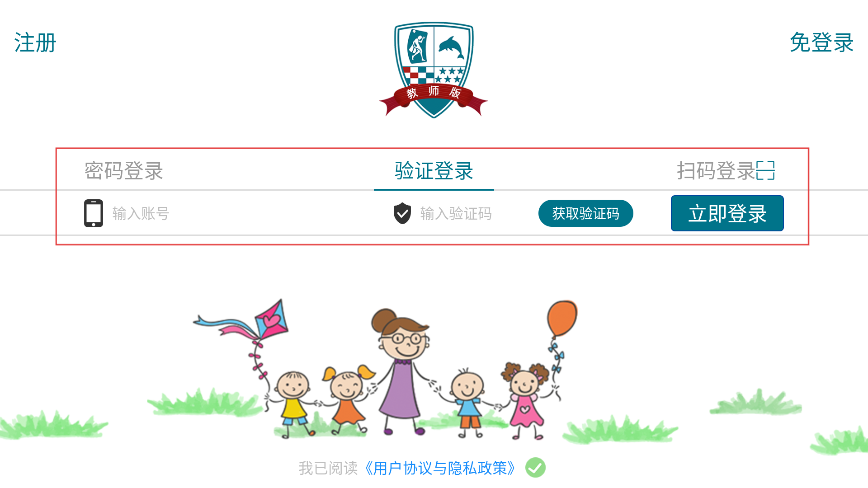Screen dimensions: 868x488
Task: Click the QR scan frame icon
Action: click(766, 170)
